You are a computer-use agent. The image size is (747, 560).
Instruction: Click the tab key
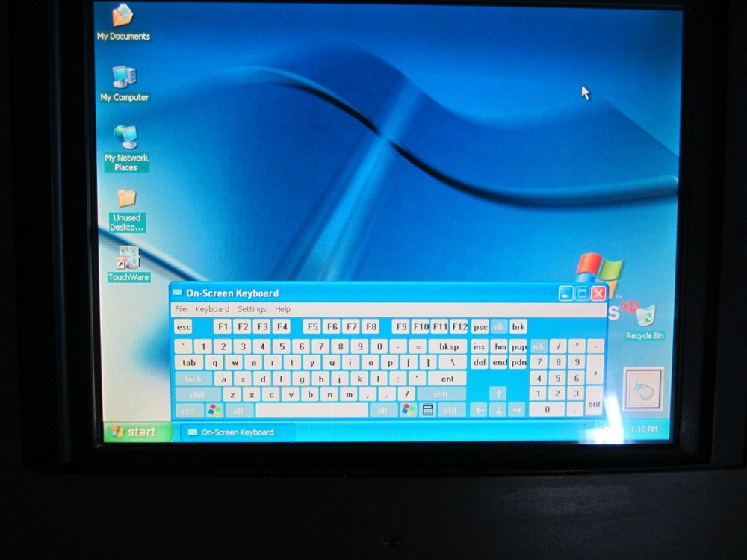[x=189, y=363]
